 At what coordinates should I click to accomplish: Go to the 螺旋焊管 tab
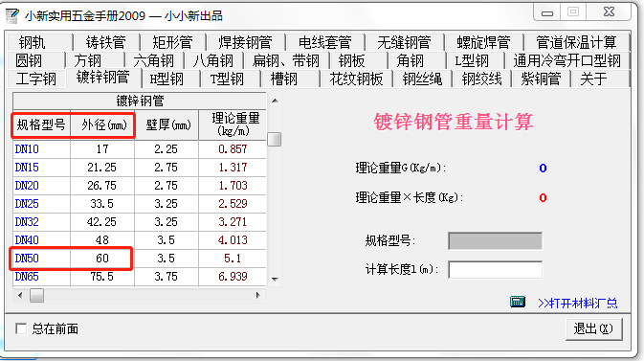pyautogui.click(x=483, y=42)
